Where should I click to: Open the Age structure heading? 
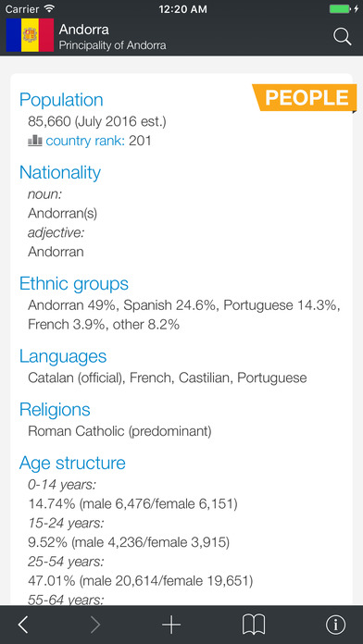tap(72, 463)
